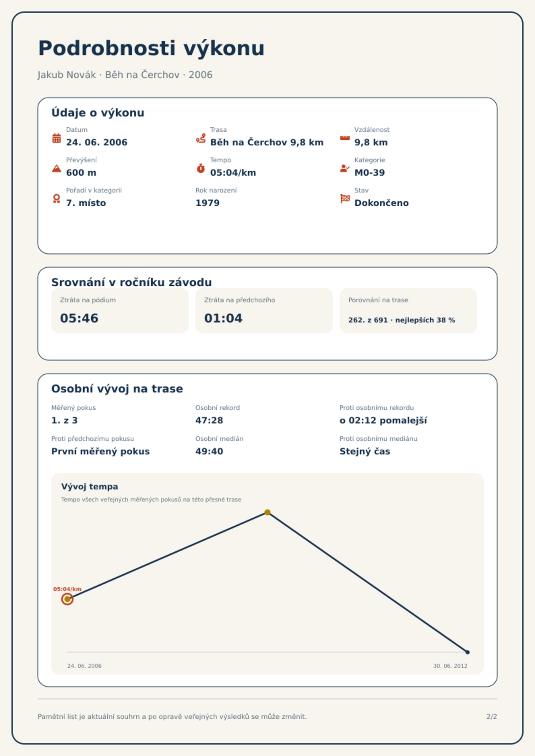Select the peak golden point on the chart
This screenshot has width=535, height=756.
[267, 512]
